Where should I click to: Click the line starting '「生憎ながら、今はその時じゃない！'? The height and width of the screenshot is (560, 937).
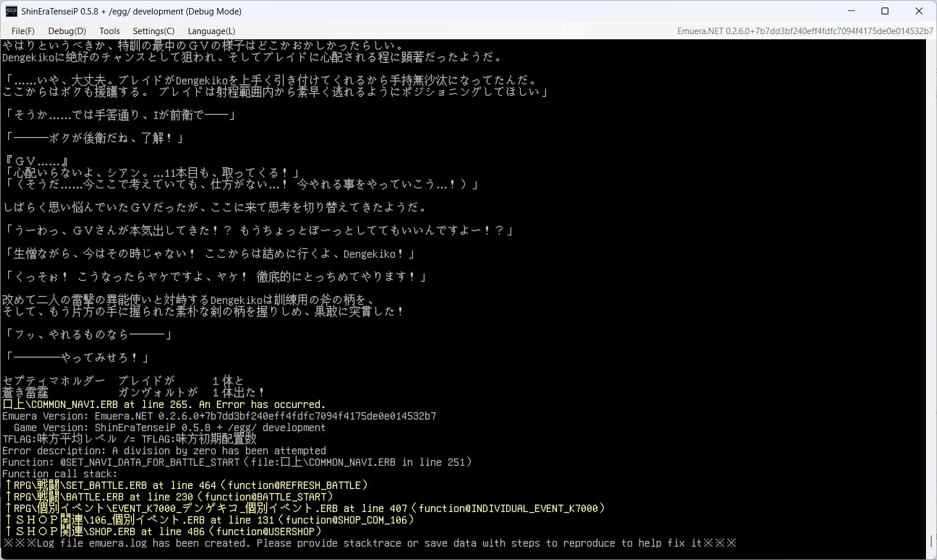209,254
